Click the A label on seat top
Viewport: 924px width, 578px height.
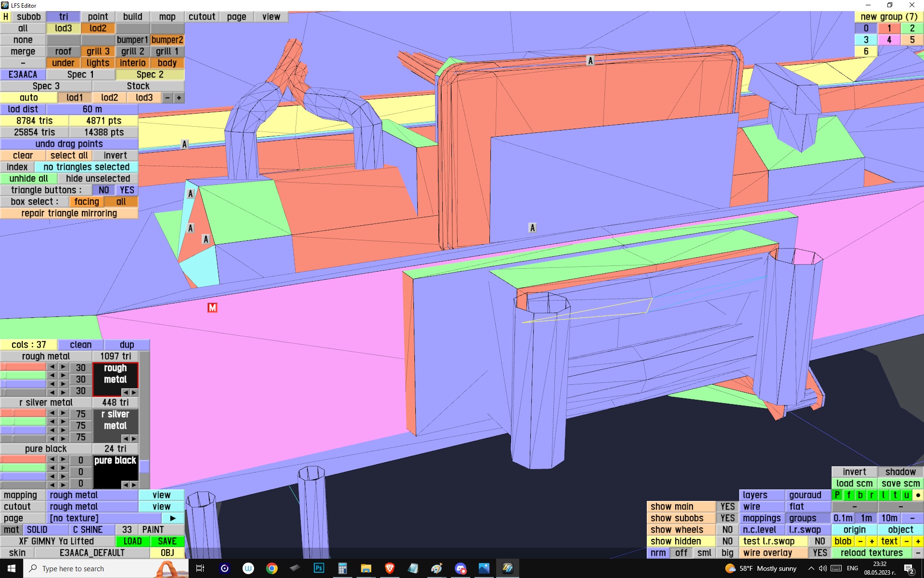pos(590,61)
